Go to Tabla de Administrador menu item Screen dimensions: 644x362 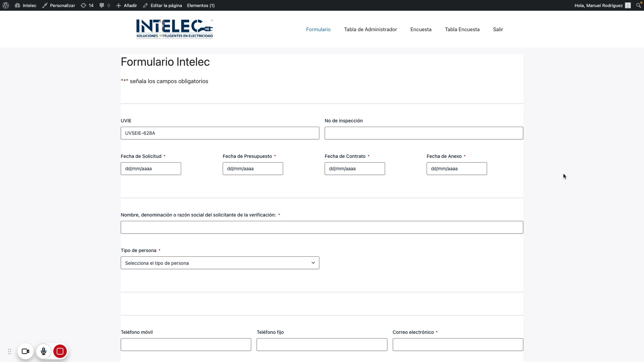pos(370,29)
